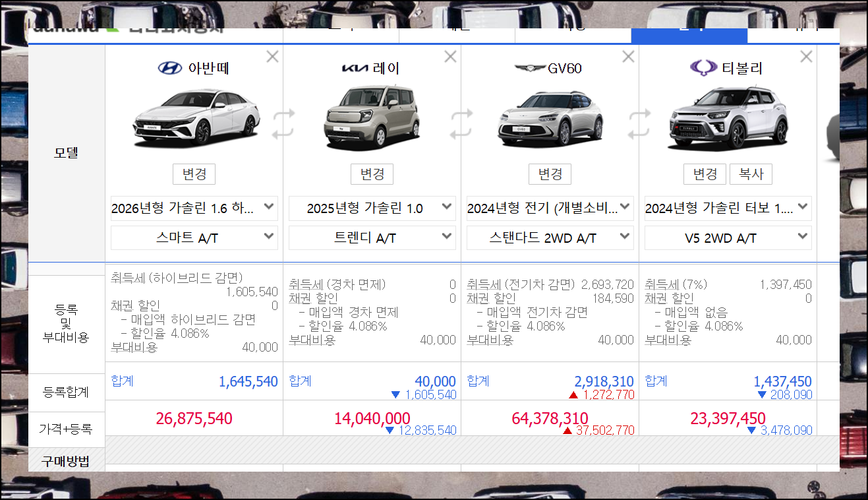Click the 합계 value 1,645,540
Image resolution: width=868 pixels, height=500 pixels.
[x=248, y=381]
